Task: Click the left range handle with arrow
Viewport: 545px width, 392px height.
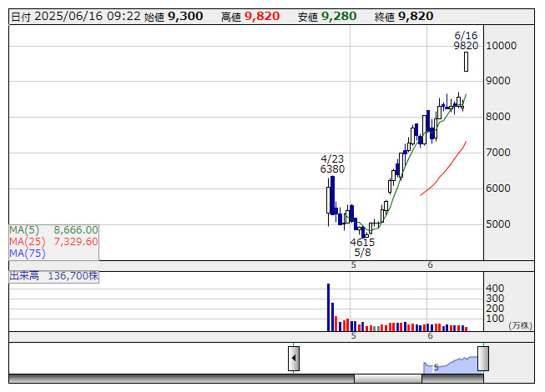Action: tap(294, 359)
